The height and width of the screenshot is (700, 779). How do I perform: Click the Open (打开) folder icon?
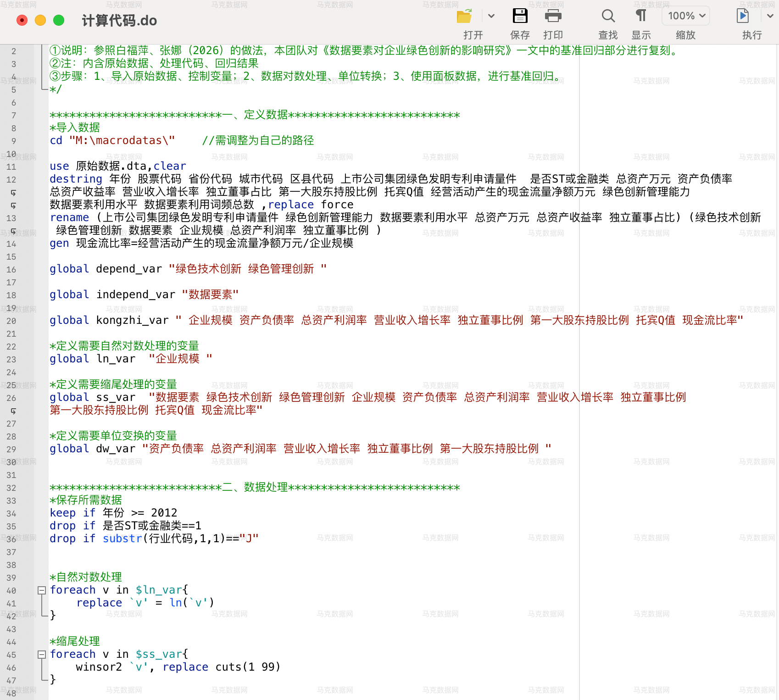point(464,16)
